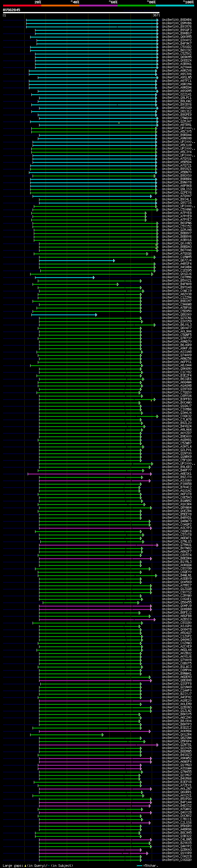The width and height of the screenshot is (197, 868).
Task: Select hit UniRef100_A6FUT8
Action: click(x=176, y=494)
